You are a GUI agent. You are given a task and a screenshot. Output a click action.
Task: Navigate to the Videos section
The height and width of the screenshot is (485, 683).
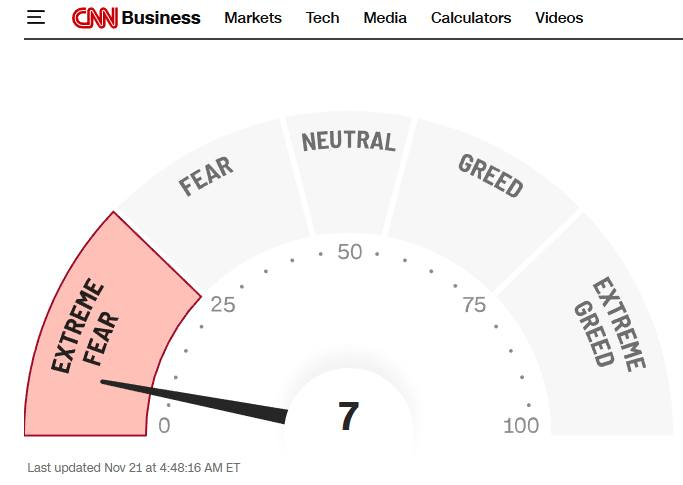pyautogui.click(x=559, y=18)
